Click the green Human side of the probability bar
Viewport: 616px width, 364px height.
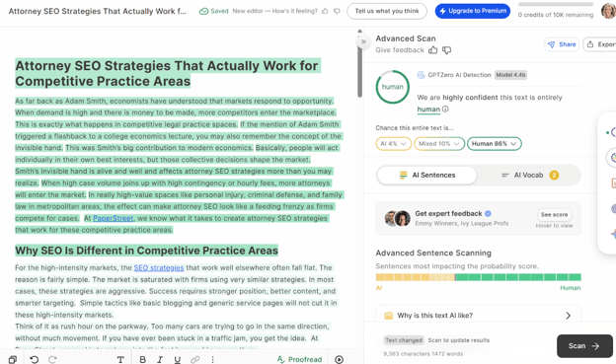pos(518,277)
